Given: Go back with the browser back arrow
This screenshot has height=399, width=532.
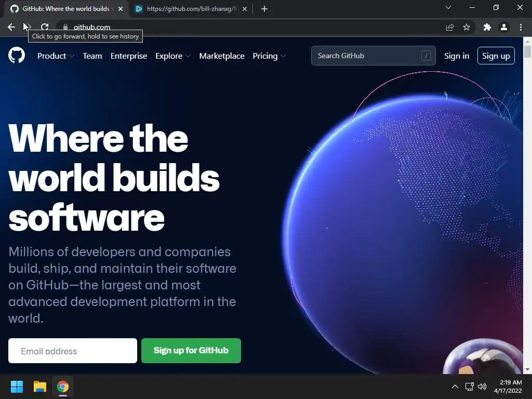Looking at the screenshot, I should point(11,27).
